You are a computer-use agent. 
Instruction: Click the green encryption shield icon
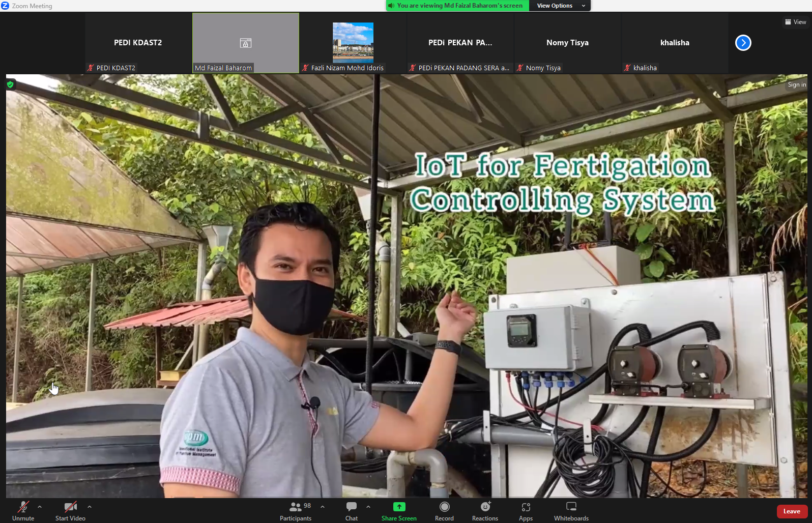tap(10, 84)
